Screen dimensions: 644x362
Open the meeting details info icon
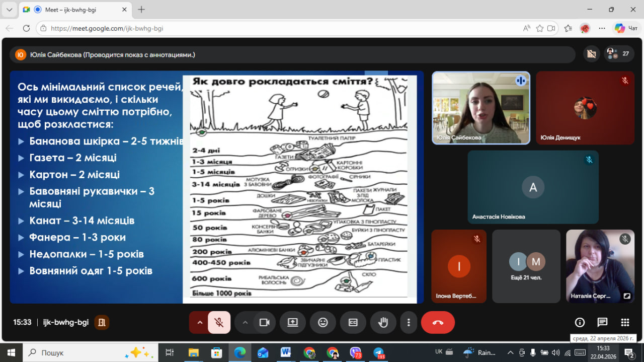click(580, 323)
